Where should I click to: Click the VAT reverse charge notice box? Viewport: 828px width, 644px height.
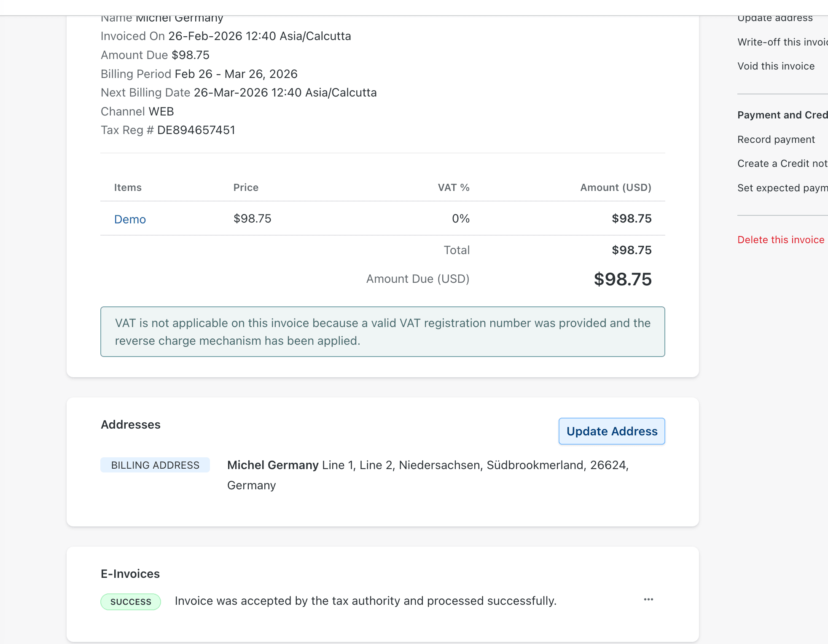pos(382,332)
